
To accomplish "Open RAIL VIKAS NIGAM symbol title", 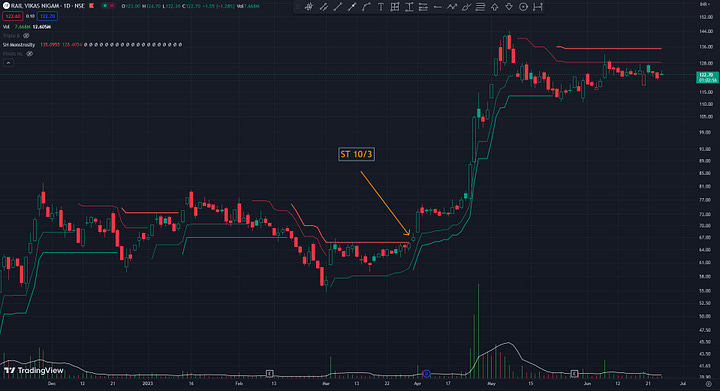I will point(48,6).
